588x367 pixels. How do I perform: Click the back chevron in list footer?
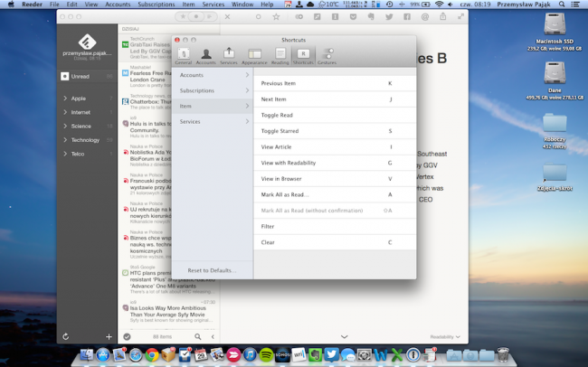tap(213, 336)
